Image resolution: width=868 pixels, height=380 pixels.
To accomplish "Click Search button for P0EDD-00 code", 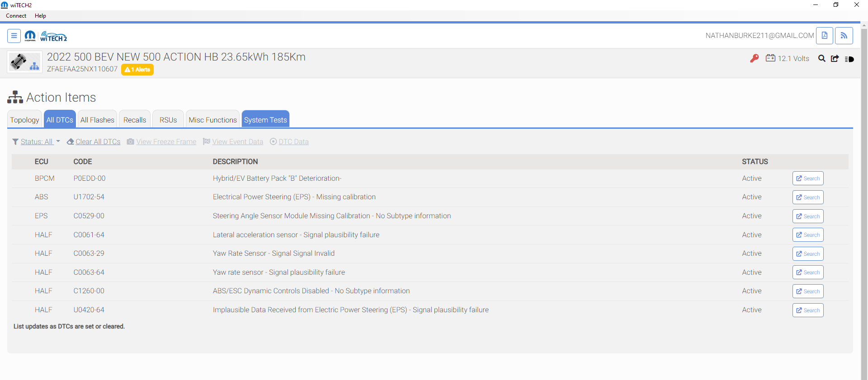I will click(x=807, y=178).
